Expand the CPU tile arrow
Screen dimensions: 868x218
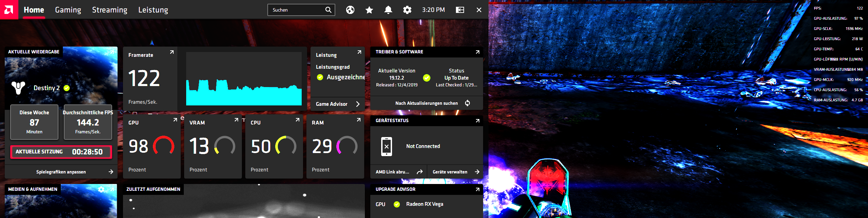click(298, 120)
